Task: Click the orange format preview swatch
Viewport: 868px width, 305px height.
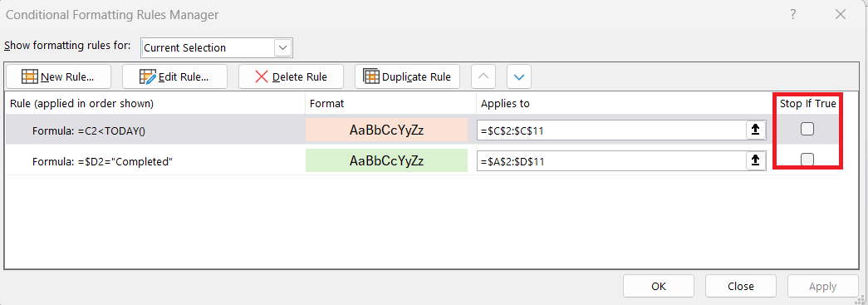Action: [386, 130]
